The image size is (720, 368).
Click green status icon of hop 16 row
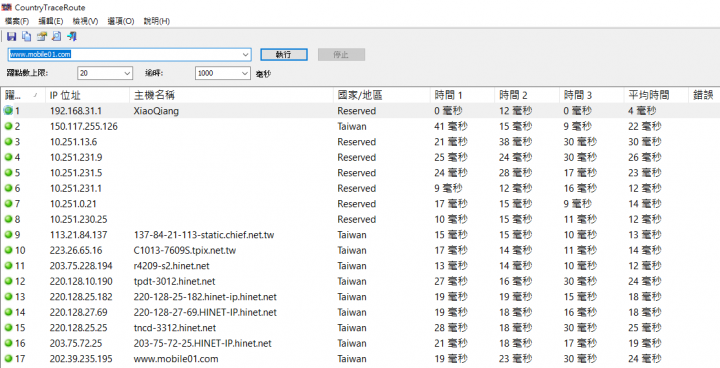coord(8,343)
